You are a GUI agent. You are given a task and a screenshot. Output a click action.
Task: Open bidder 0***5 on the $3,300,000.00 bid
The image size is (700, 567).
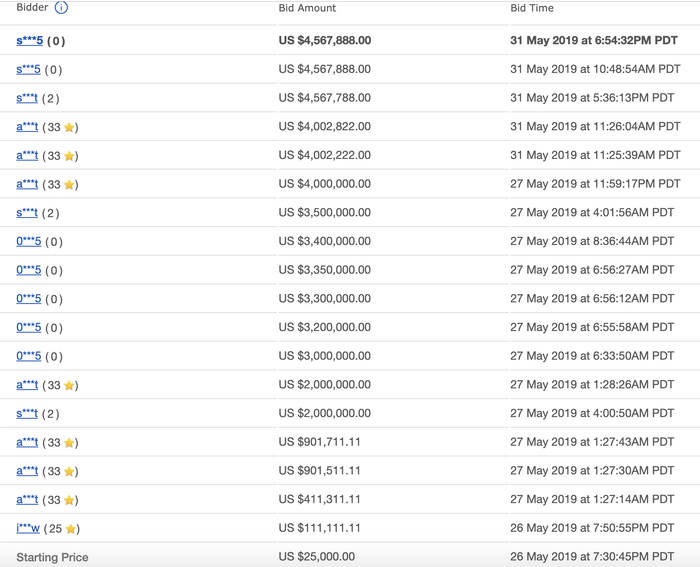pos(28,299)
